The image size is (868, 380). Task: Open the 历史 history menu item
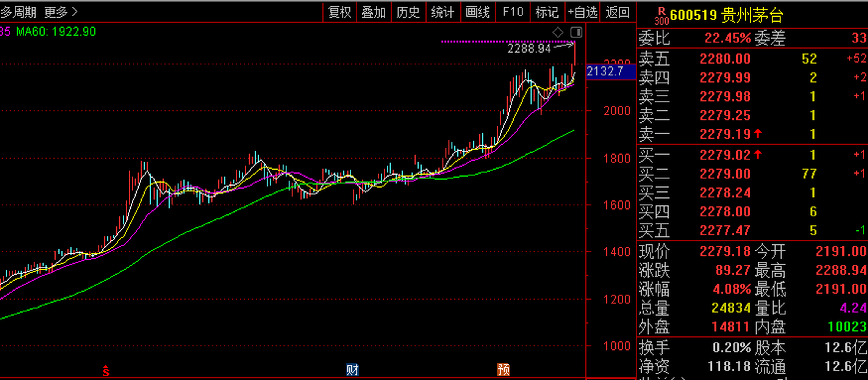[x=408, y=12]
